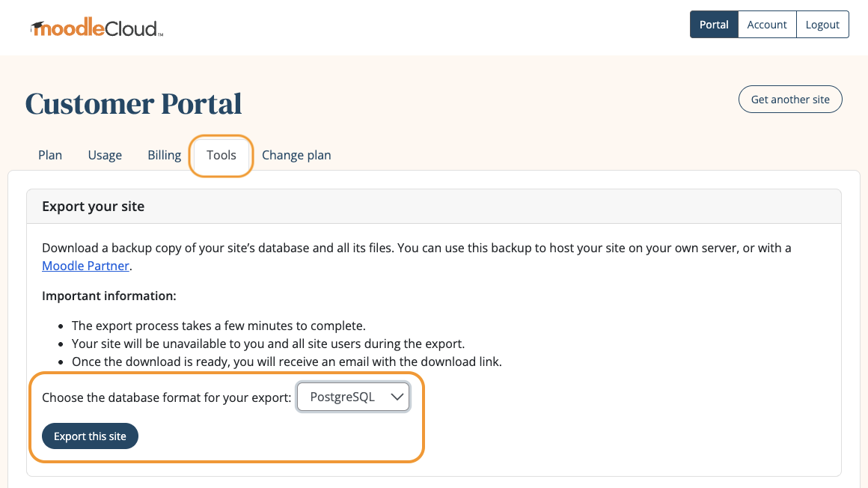Open the Account section

(766, 24)
